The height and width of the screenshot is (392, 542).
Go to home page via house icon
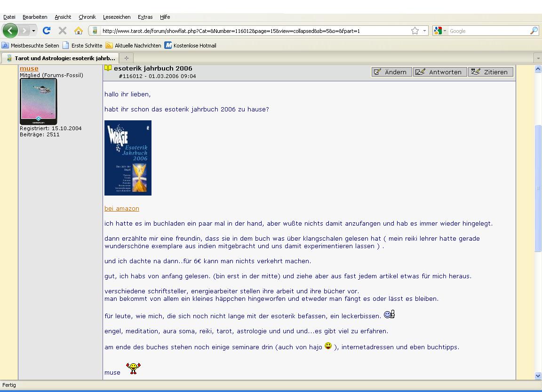click(x=78, y=31)
